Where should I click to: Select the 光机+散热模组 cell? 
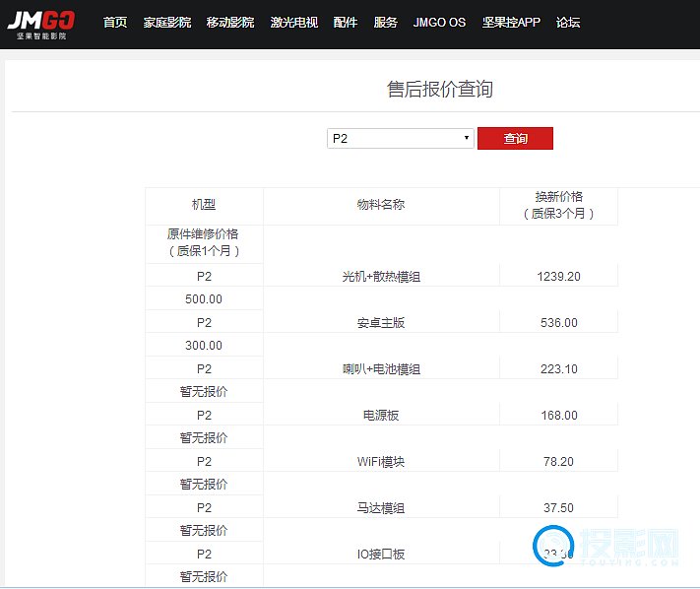(x=381, y=277)
